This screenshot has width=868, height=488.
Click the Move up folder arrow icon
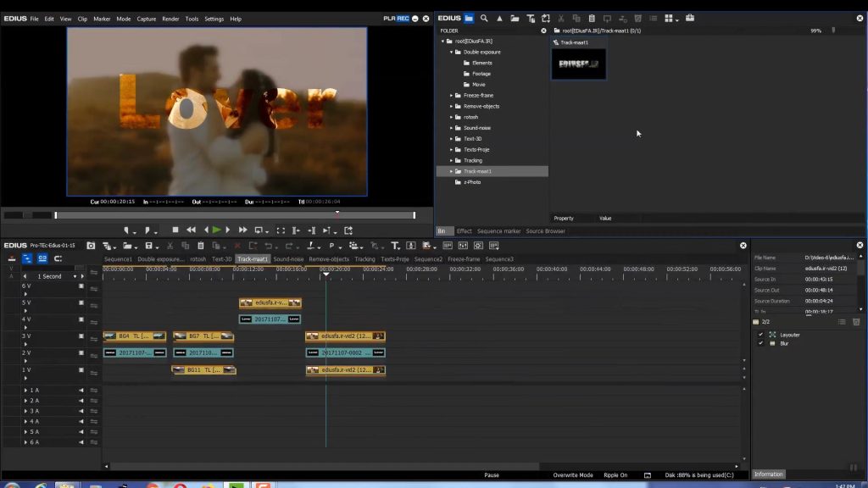click(x=499, y=19)
